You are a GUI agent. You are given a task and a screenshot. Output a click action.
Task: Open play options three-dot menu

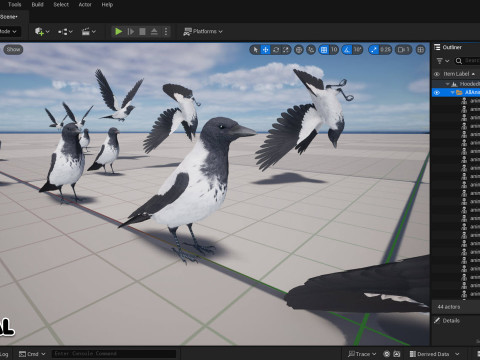coord(166,31)
